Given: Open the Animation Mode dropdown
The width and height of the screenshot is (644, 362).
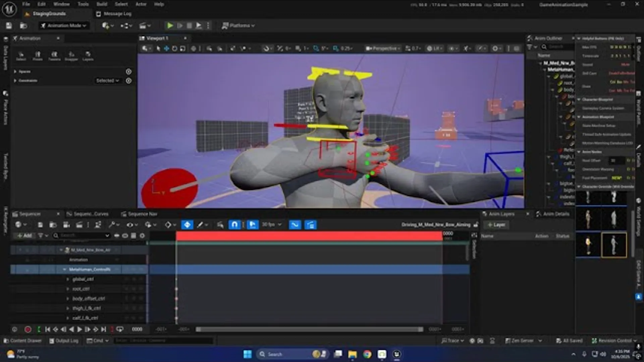Looking at the screenshot, I should point(64,25).
